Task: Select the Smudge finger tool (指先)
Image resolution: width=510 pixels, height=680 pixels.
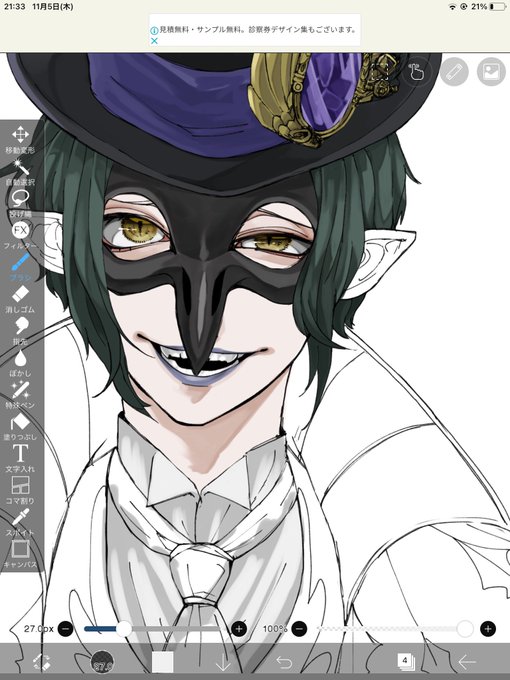Action: pos(20,331)
